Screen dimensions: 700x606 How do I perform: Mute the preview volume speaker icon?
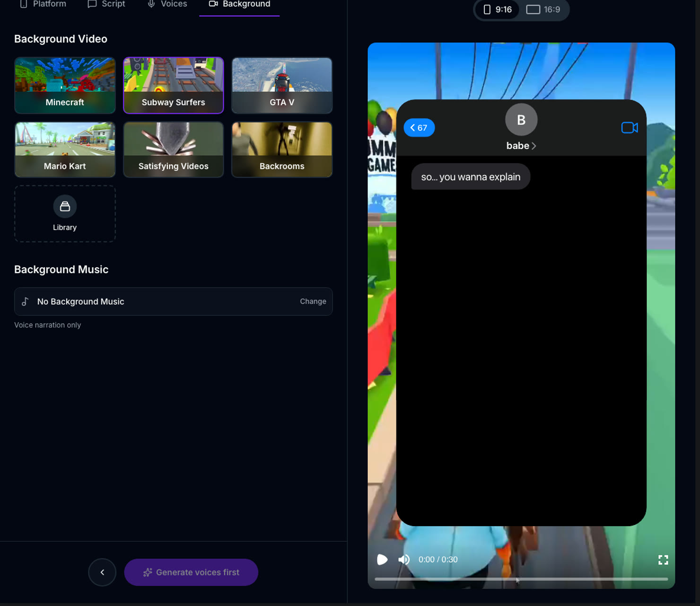click(x=404, y=560)
